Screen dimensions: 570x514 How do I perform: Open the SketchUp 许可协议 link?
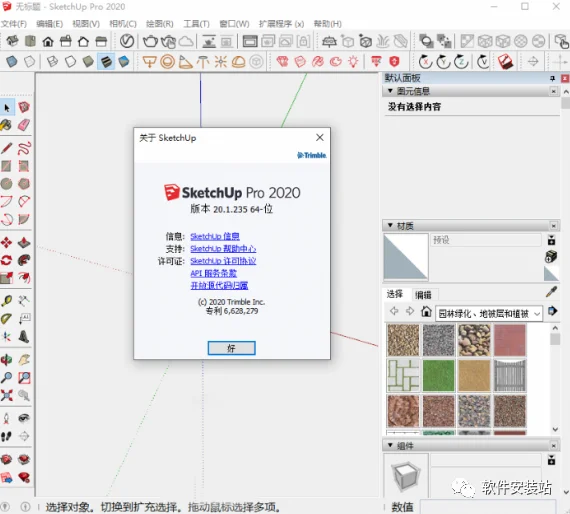click(x=223, y=261)
